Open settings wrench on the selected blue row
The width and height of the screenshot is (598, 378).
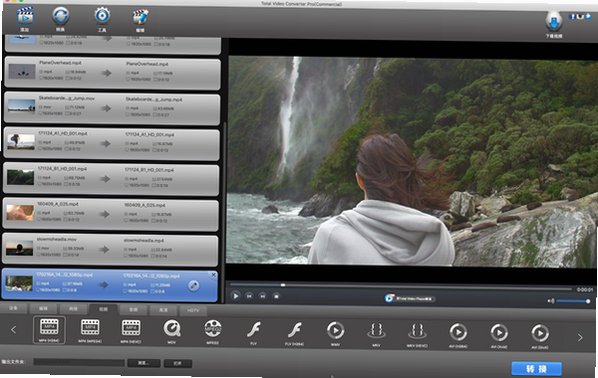pyautogui.click(x=194, y=286)
